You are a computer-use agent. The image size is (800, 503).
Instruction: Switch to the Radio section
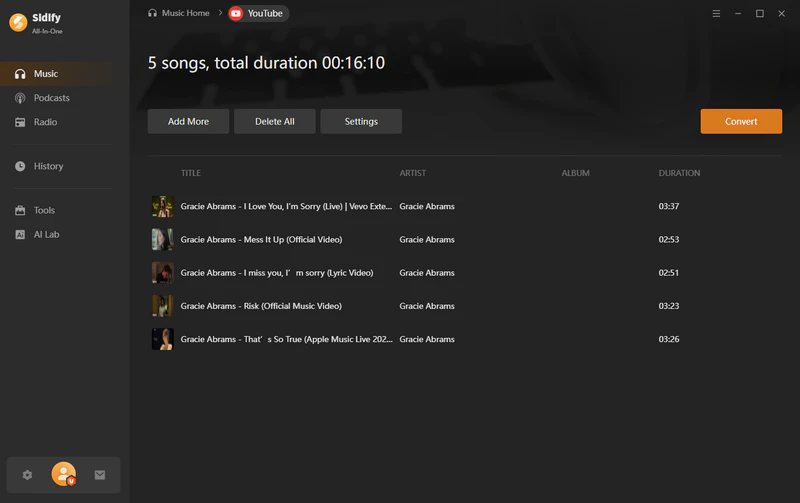[x=45, y=122]
